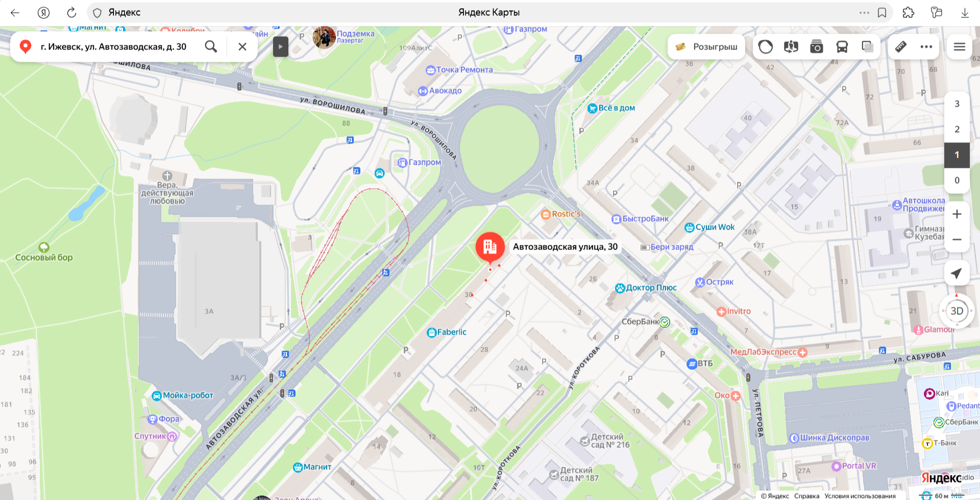
Task: Show photos layer with camera icon
Action: tap(817, 47)
